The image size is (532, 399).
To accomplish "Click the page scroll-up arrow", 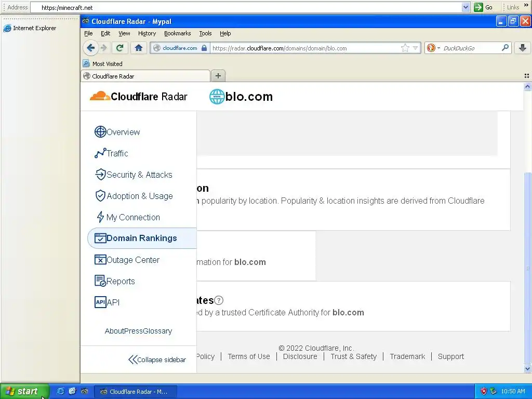I will [x=527, y=87].
